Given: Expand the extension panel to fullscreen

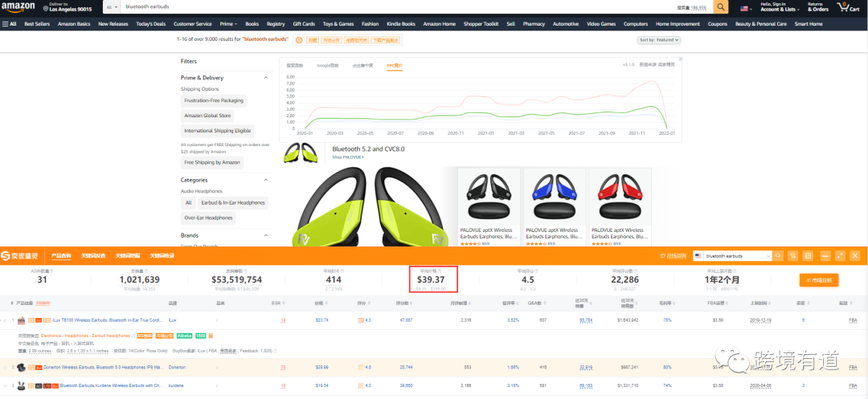Looking at the screenshot, I should point(841,256).
